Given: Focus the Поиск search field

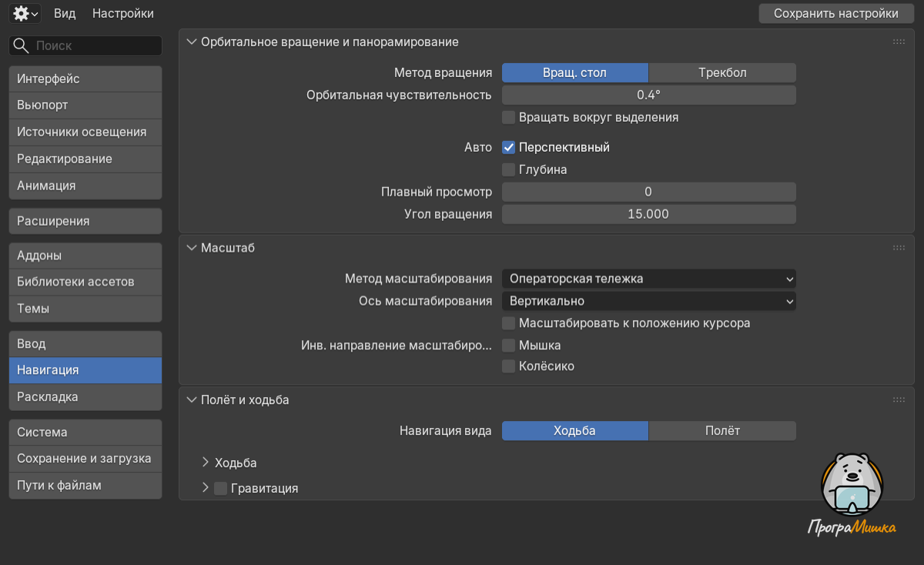Looking at the screenshot, I should tap(85, 45).
